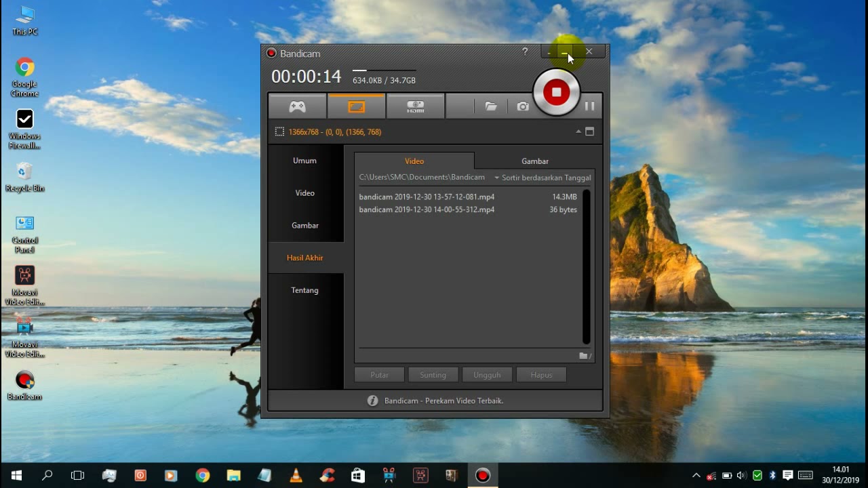Screen dimensions: 868x488
Task: Click the 1366x768 recording area text
Action: pyautogui.click(x=335, y=132)
